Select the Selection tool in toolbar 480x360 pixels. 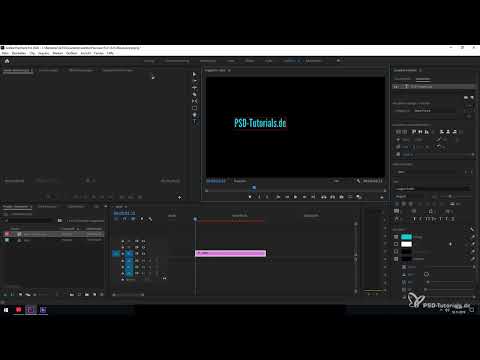point(195,74)
